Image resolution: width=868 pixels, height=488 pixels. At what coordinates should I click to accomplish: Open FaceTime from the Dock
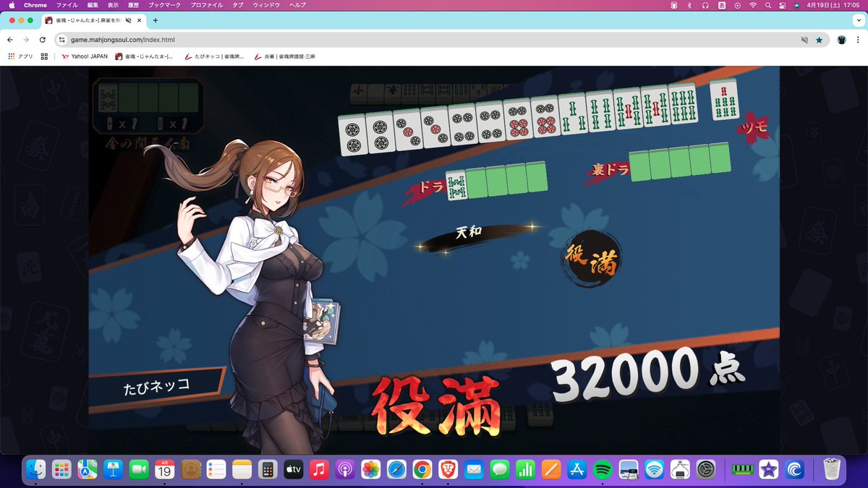139,470
